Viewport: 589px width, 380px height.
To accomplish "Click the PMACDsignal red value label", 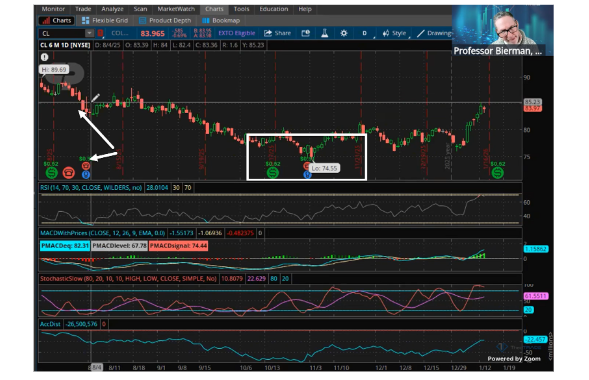I will tap(178, 246).
